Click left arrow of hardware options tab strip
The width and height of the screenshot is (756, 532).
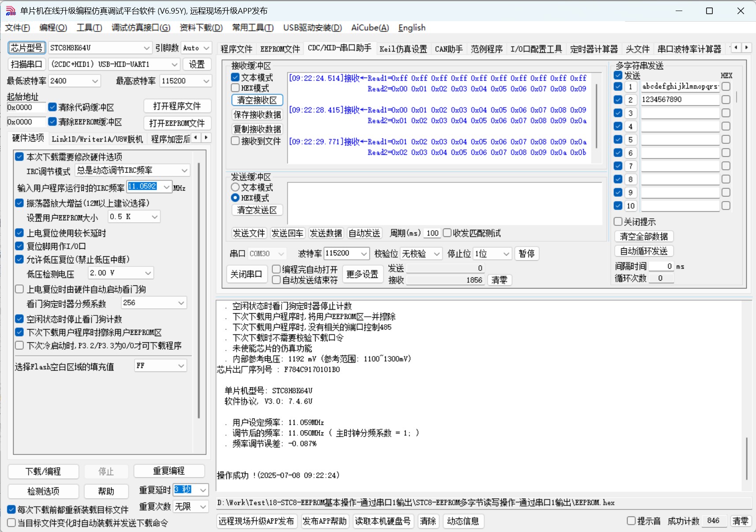point(196,138)
